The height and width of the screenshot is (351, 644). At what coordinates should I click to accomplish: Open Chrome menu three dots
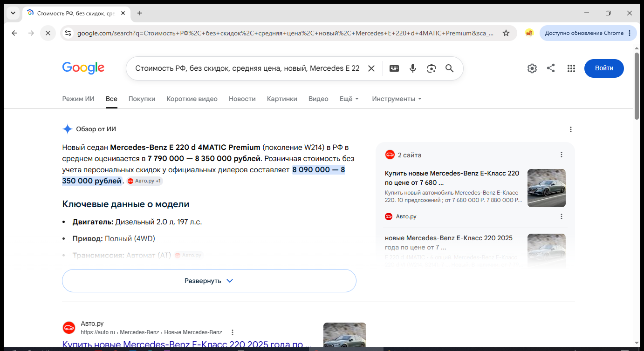point(630,33)
